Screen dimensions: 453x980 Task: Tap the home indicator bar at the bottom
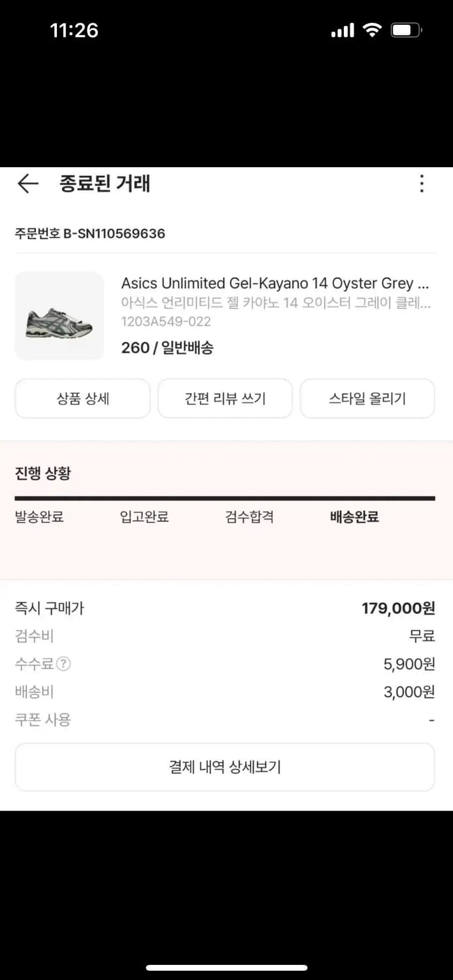(226, 966)
